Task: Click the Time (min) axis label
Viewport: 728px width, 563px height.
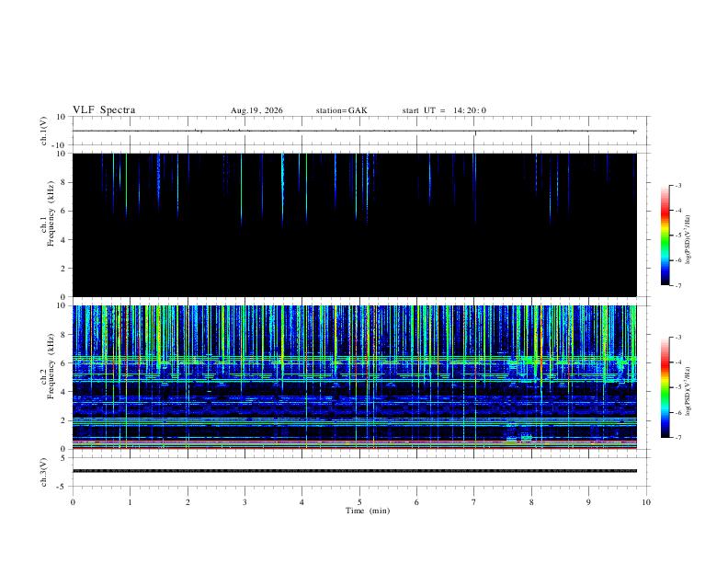Action: tap(368, 511)
